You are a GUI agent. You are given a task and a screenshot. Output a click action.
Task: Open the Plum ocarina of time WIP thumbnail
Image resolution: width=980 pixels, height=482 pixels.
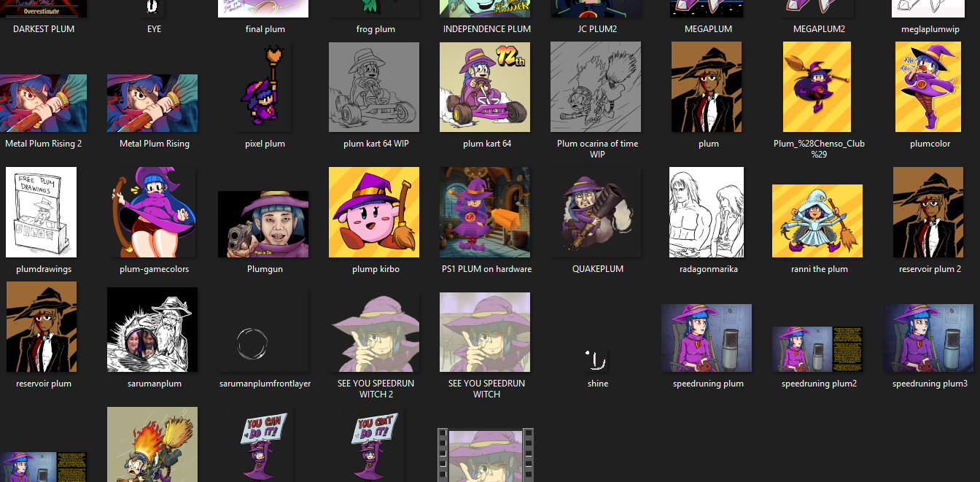pos(596,87)
